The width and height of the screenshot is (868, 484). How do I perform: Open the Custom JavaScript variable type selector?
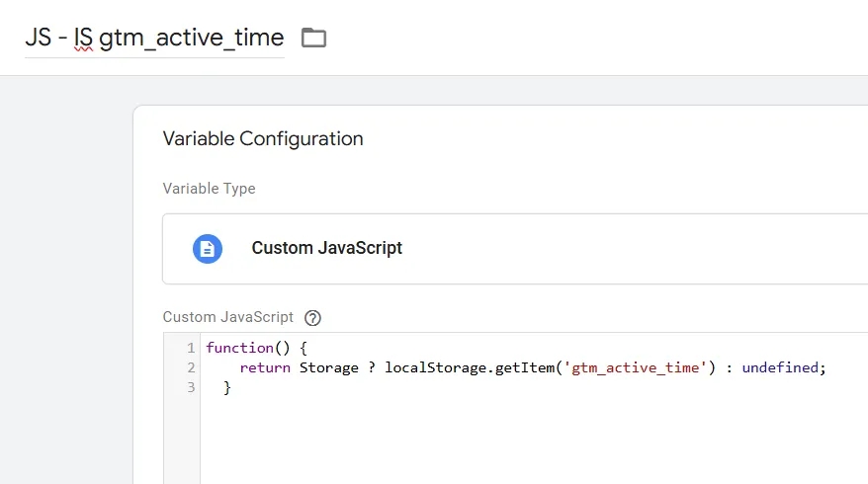tap(515, 249)
